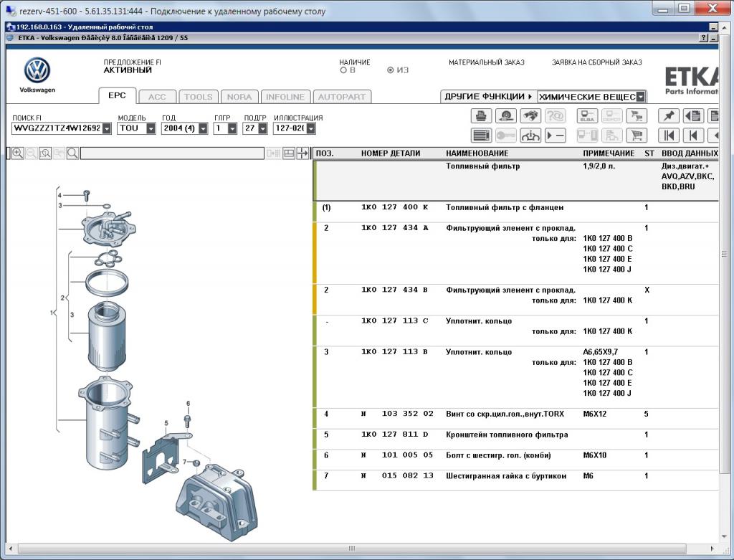Click the plain magnifier search icon
This screenshot has height=560, width=734.
[x=72, y=153]
